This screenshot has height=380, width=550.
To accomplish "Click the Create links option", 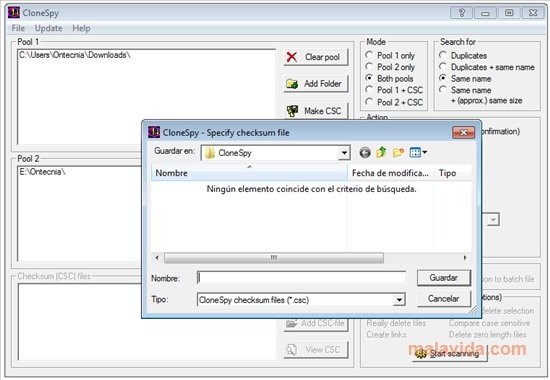I will pos(386,334).
